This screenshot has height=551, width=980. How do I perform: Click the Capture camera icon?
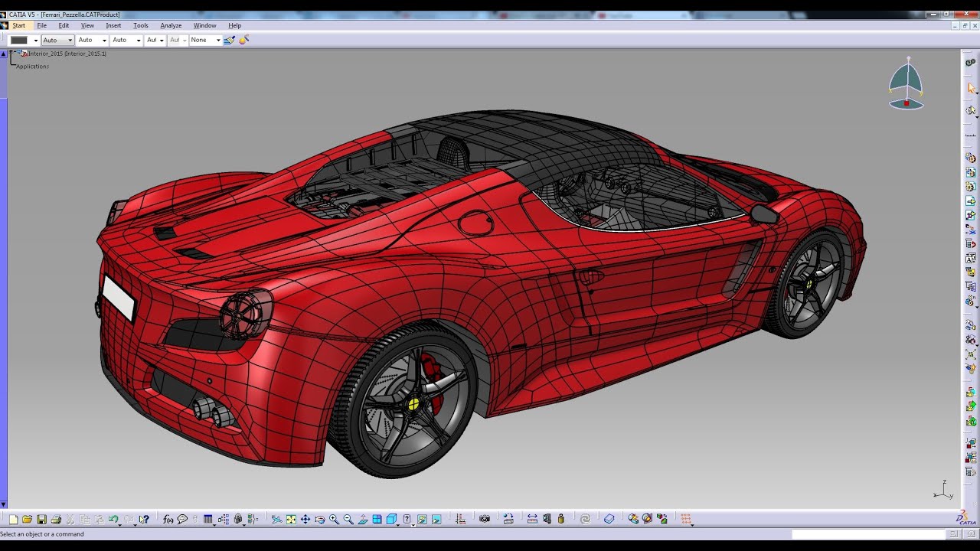click(x=485, y=519)
